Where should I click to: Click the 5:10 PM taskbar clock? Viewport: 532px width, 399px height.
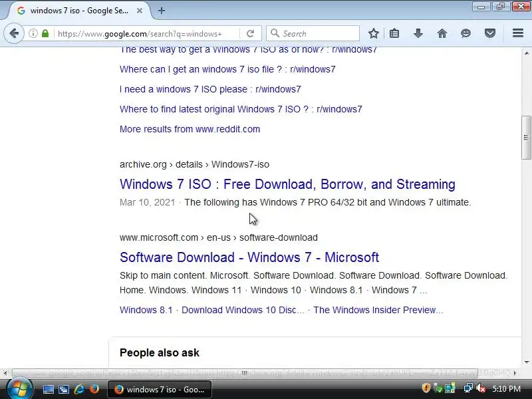[506, 389]
